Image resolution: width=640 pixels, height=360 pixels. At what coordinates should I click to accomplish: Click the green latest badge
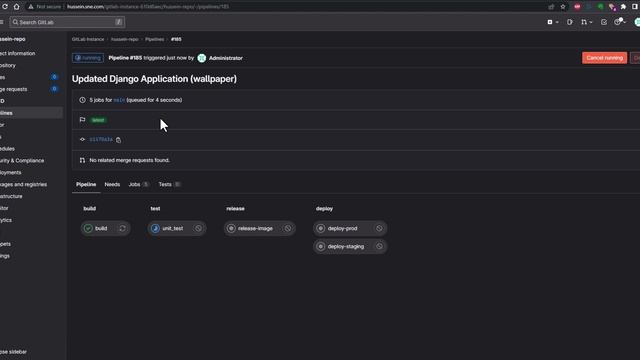coord(98,120)
